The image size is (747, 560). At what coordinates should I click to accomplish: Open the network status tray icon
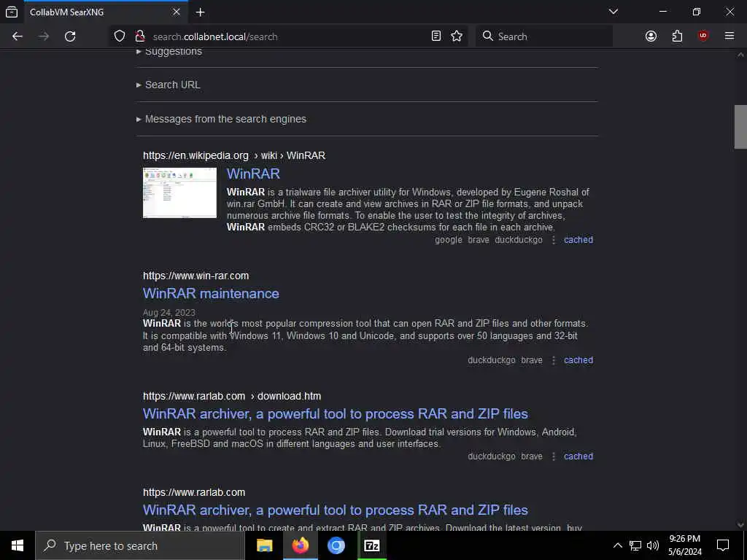point(635,545)
